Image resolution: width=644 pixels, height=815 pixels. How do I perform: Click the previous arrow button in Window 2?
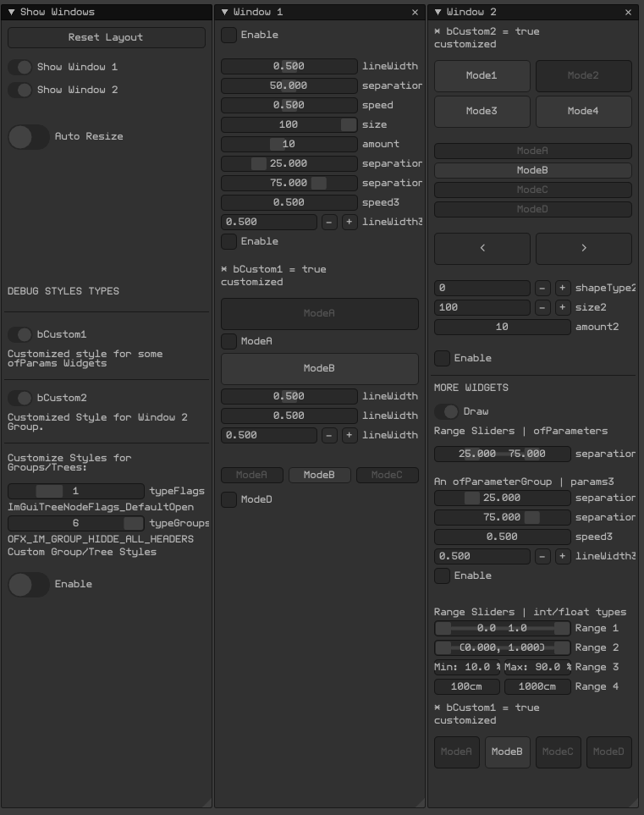(x=482, y=249)
